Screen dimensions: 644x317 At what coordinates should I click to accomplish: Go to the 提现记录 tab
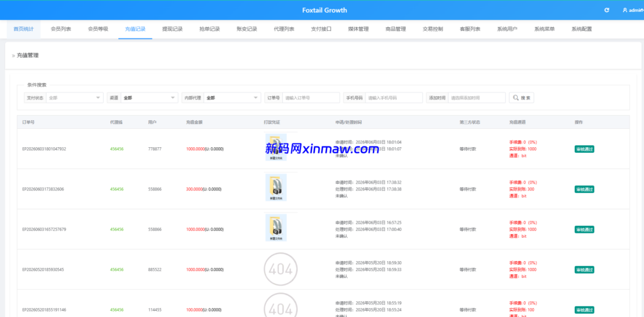[172, 29]
